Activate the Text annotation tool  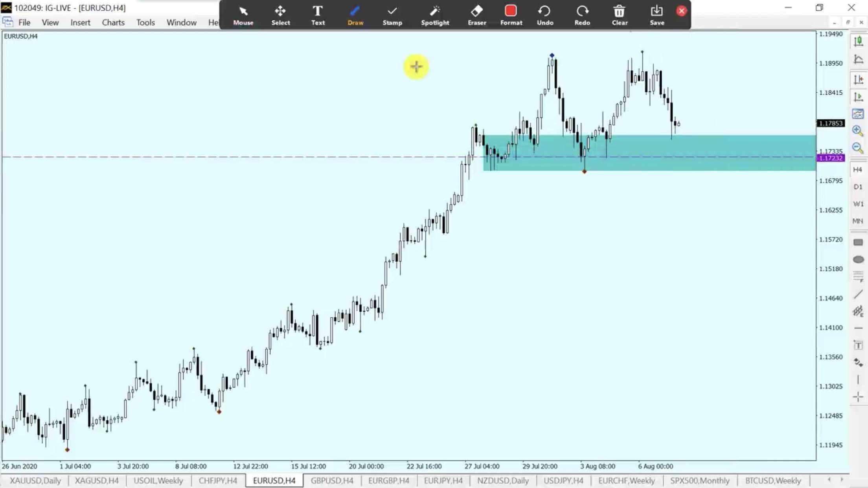click(318, 15)
